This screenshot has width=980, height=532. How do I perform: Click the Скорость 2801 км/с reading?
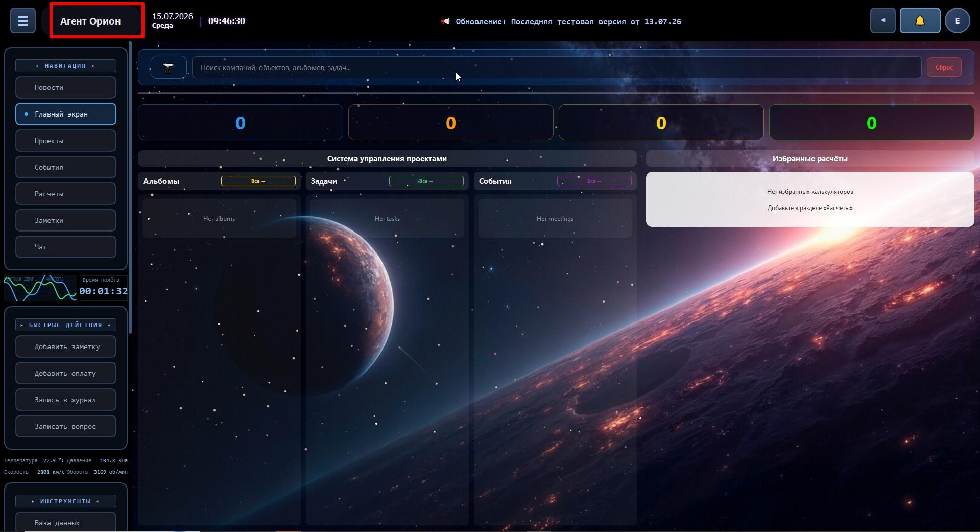(x=35, y=472)
